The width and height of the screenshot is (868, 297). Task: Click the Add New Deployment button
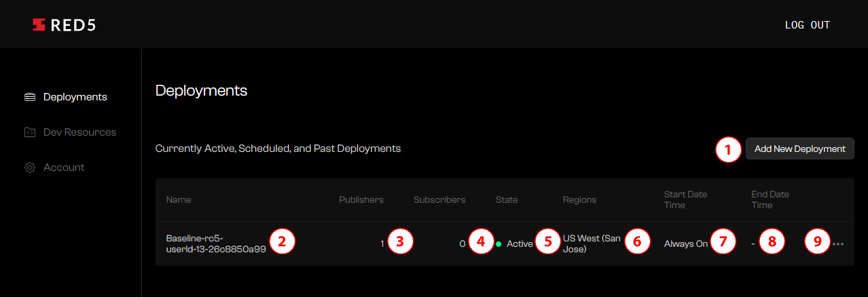(800, 148)
